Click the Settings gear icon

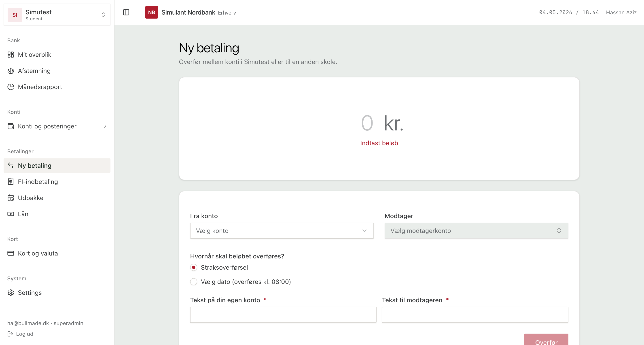[11, 292]
